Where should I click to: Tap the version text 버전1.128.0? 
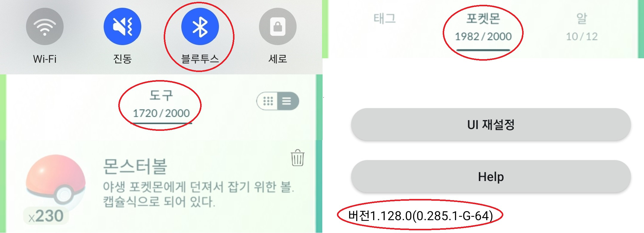[x=421, y=216]
